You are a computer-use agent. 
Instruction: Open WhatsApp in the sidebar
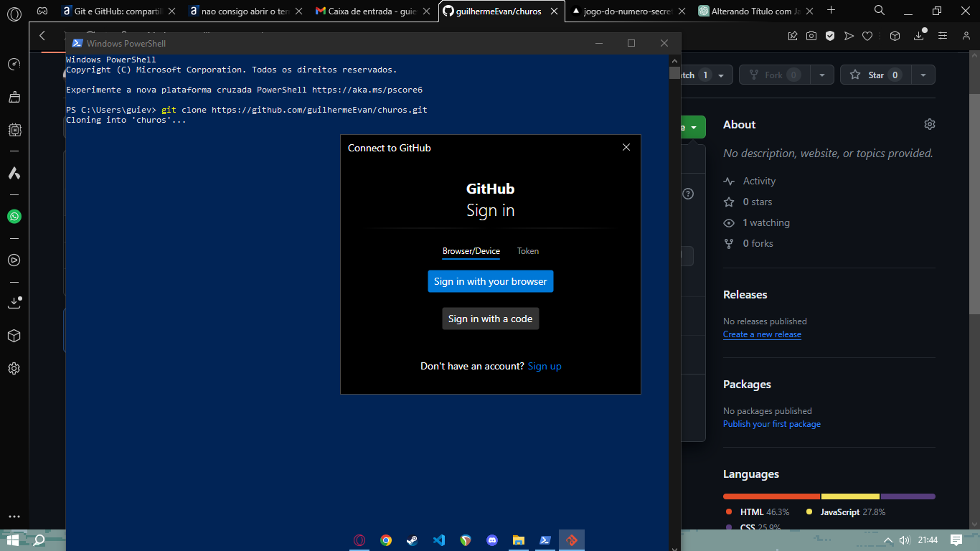click(x=14, y=216)
